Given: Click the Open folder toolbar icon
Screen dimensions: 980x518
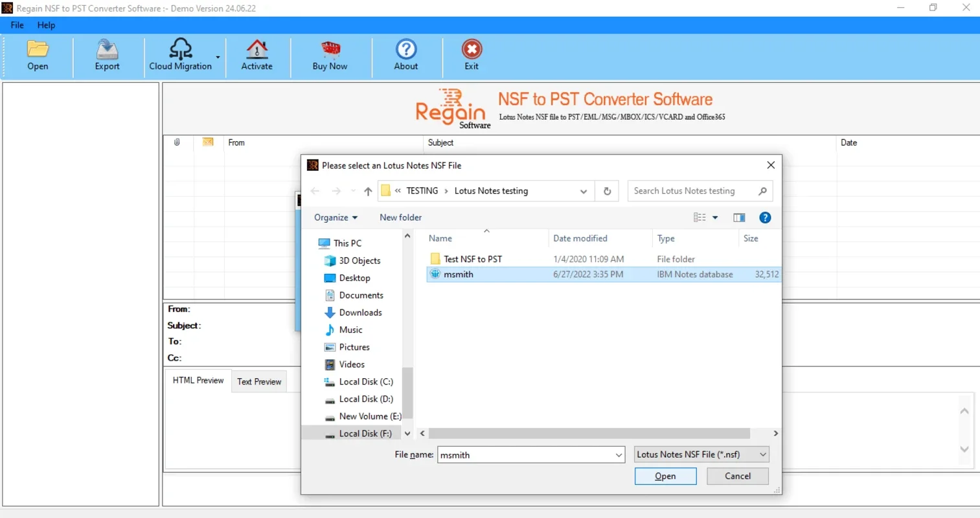Looking at the screenshot, I should point(38,49).
